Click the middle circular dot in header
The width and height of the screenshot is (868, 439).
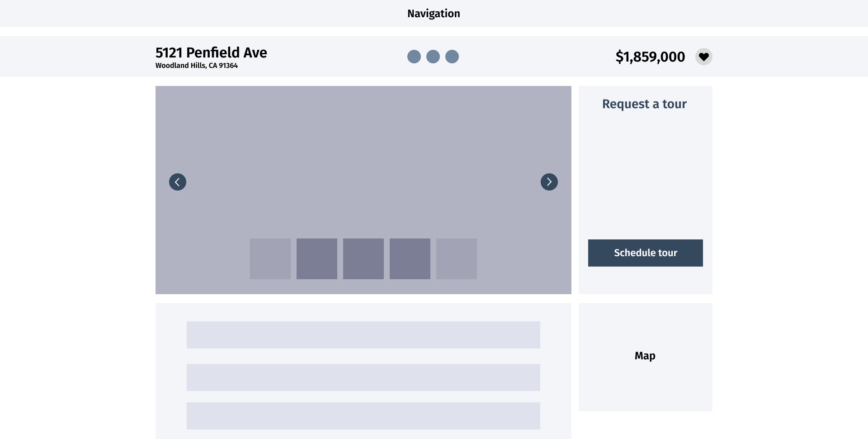[433, 57]
